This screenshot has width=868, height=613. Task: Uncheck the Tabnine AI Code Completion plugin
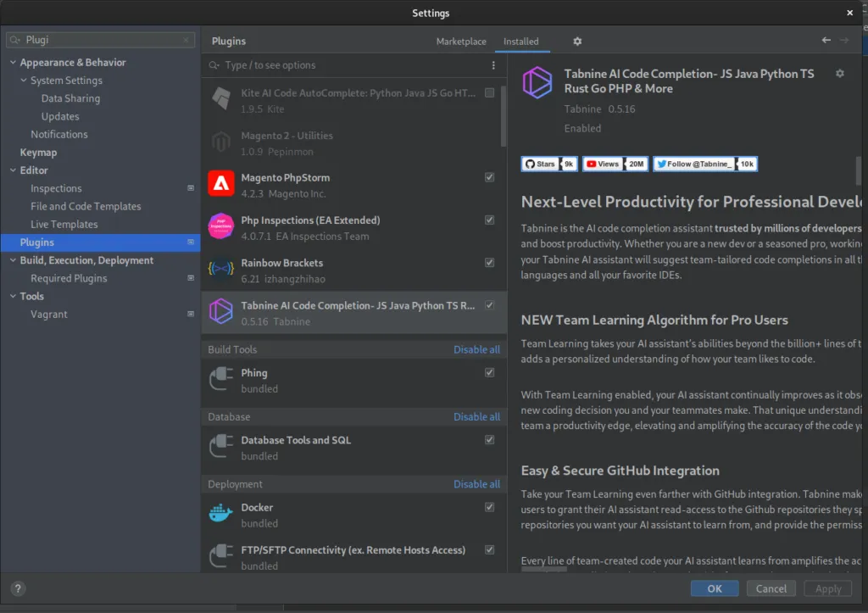click(489, 304)
